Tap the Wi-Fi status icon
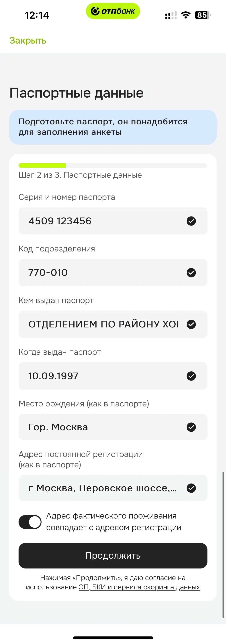The width and height of the screenshot is (226, 644). click(185, 15)
